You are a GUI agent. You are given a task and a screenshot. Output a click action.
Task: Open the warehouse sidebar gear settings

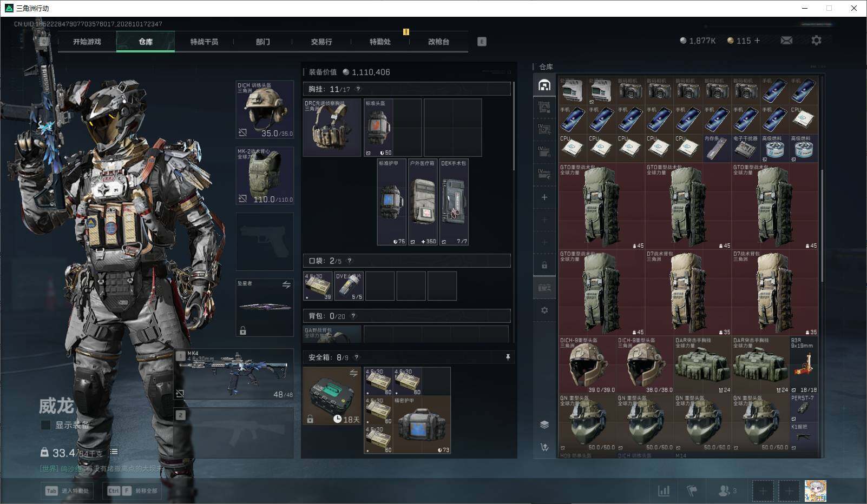544,310
